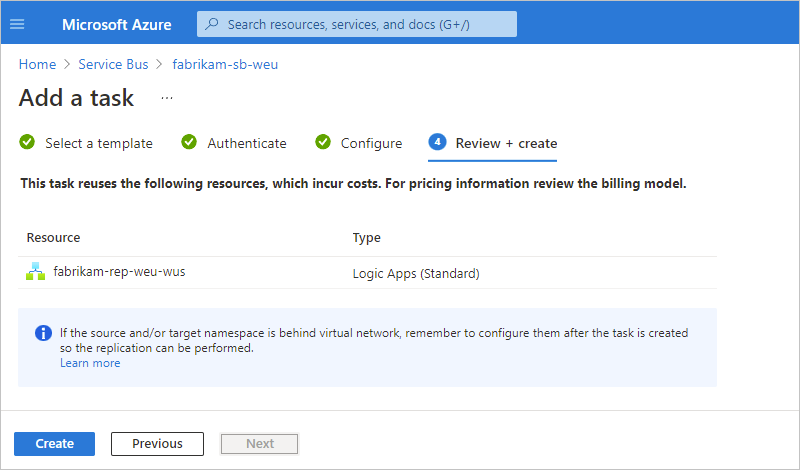Click the Select a template green checkmark

click(x=27, y=143)
